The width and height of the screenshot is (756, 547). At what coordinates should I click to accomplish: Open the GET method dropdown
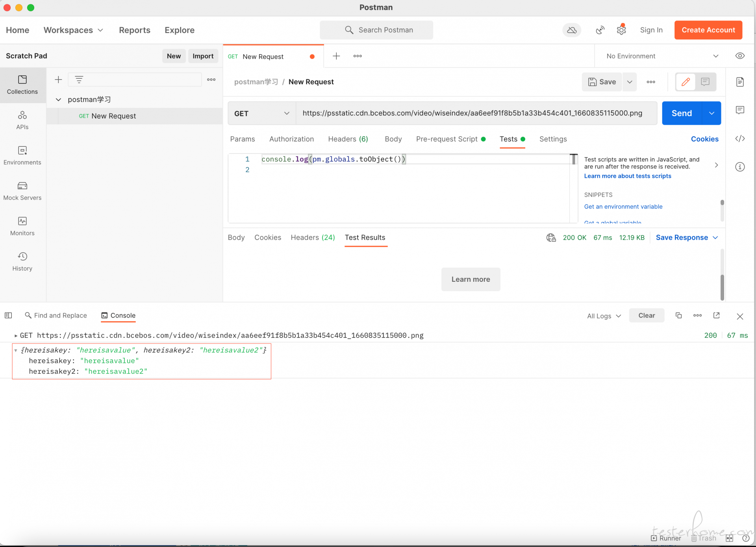(262, 113)
